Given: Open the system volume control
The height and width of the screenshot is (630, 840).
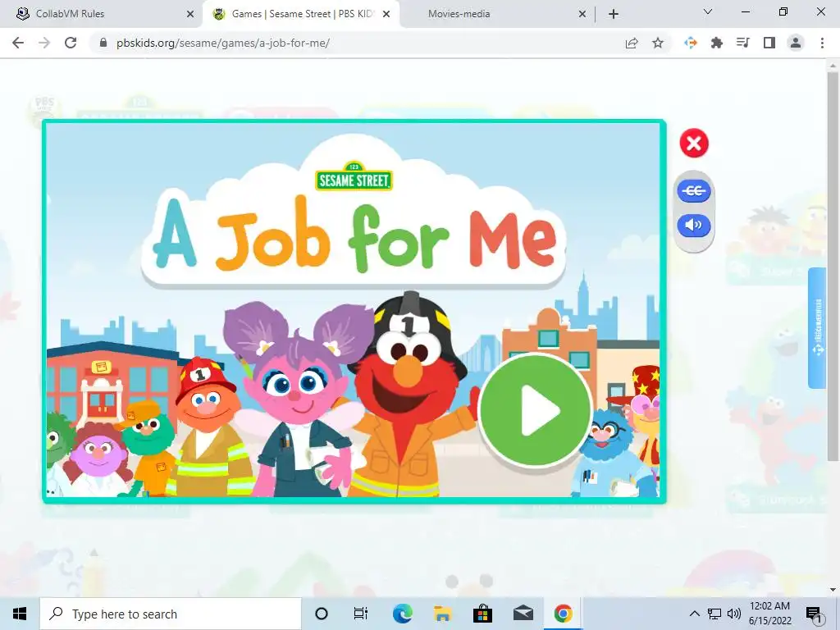Looking at the screenshot, I should pyautogui.click(x=734, y=614).
